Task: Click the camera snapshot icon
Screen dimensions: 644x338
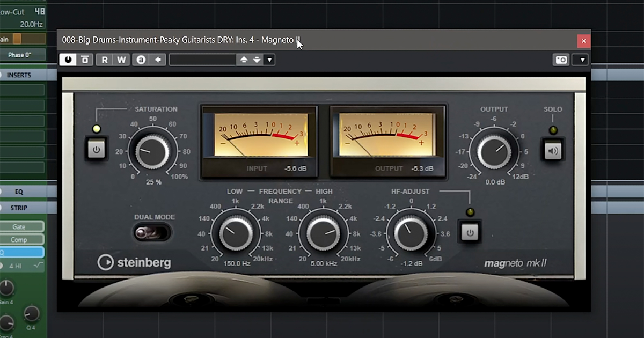Action: click(x=561, y=60)
